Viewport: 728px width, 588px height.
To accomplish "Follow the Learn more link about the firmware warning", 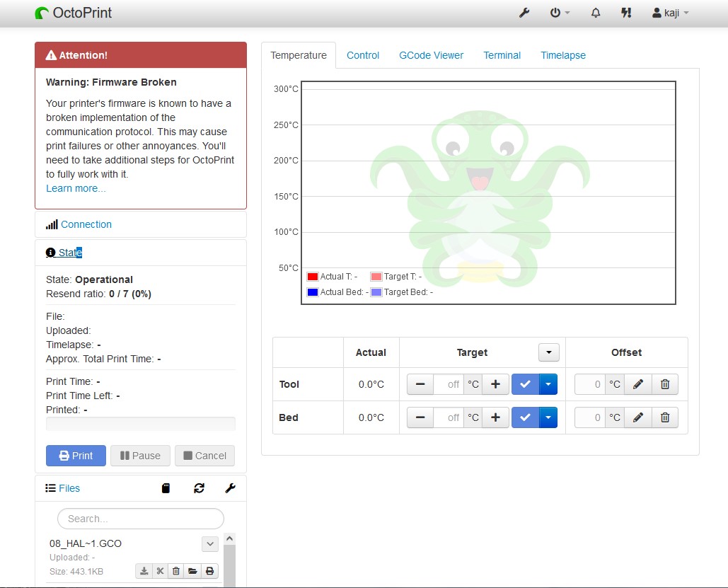I will coord(76,188).
